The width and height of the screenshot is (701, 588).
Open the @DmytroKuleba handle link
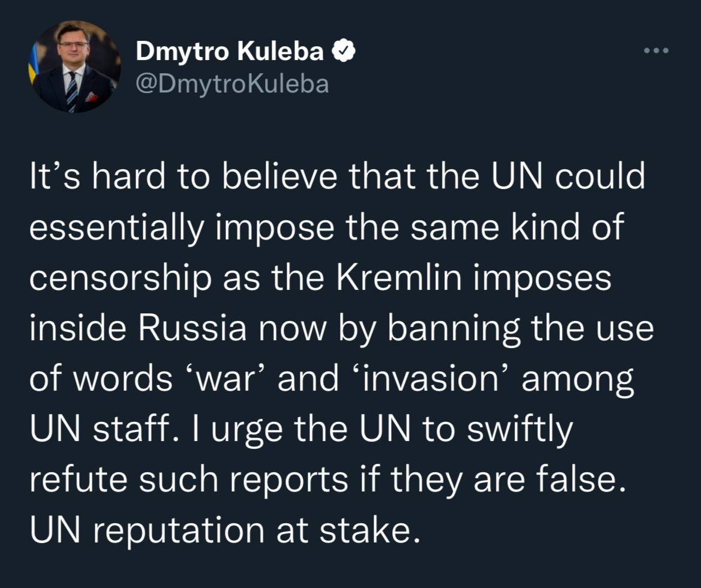point(233,84)
